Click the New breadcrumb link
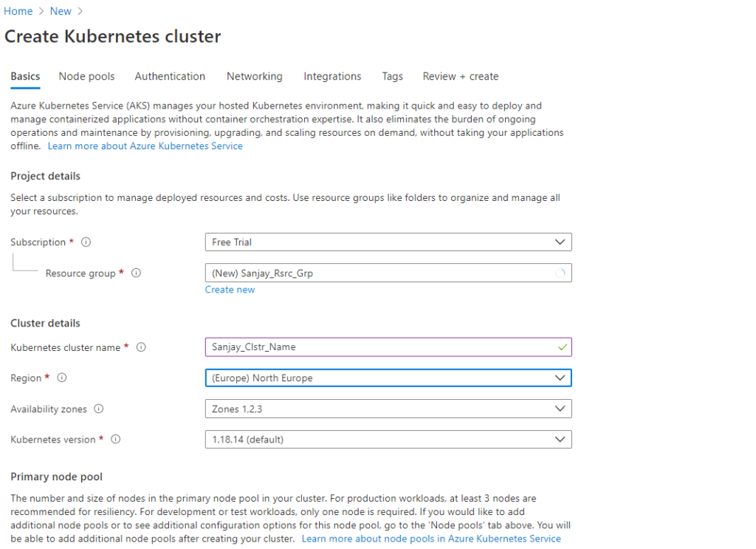Image resolution: width=756 pixels, height=549 pixels. 61,11
